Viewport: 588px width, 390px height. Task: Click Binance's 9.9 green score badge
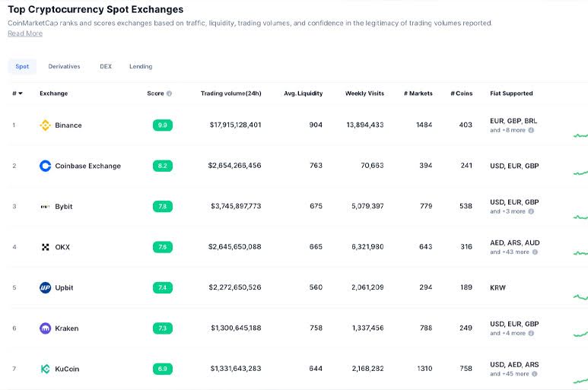pyautogui.click(x=162, y=125)
